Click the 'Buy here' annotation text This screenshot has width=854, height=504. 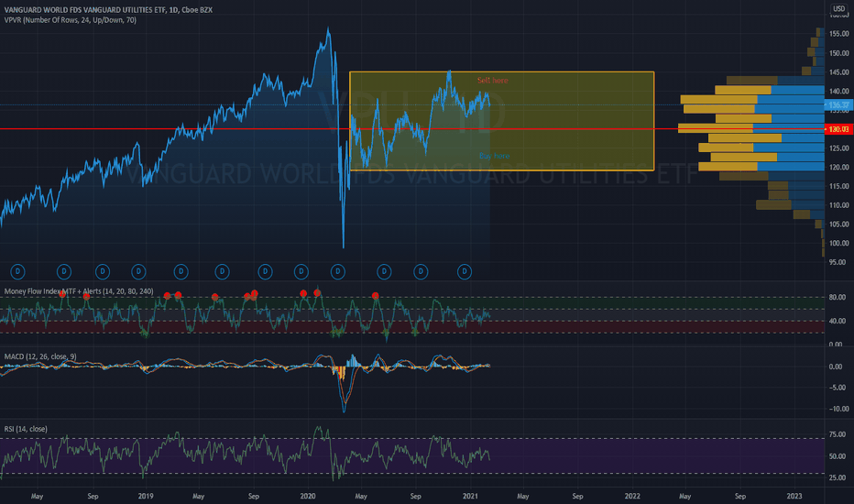pos(494,156)
